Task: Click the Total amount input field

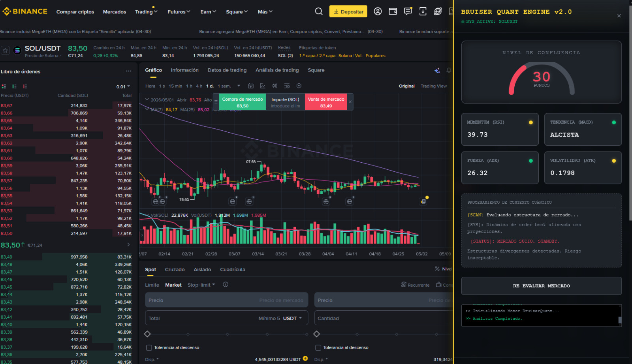Action: [226, 318]
